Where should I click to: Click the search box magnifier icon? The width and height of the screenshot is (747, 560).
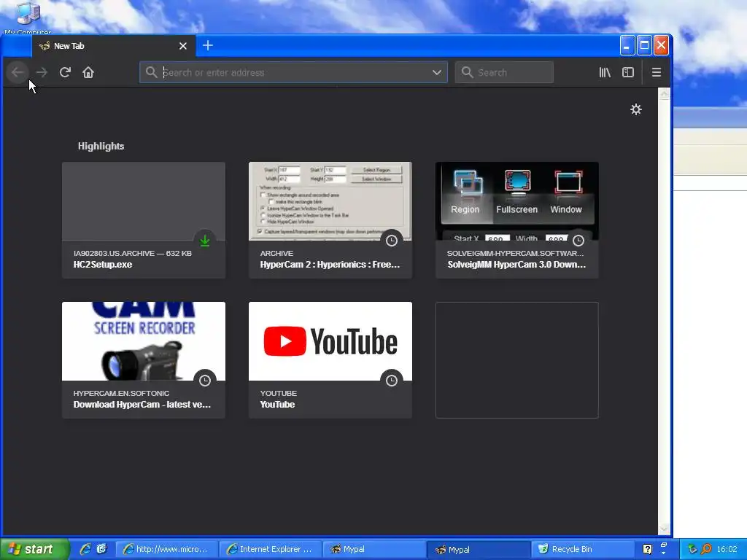(x=467, y=72)
